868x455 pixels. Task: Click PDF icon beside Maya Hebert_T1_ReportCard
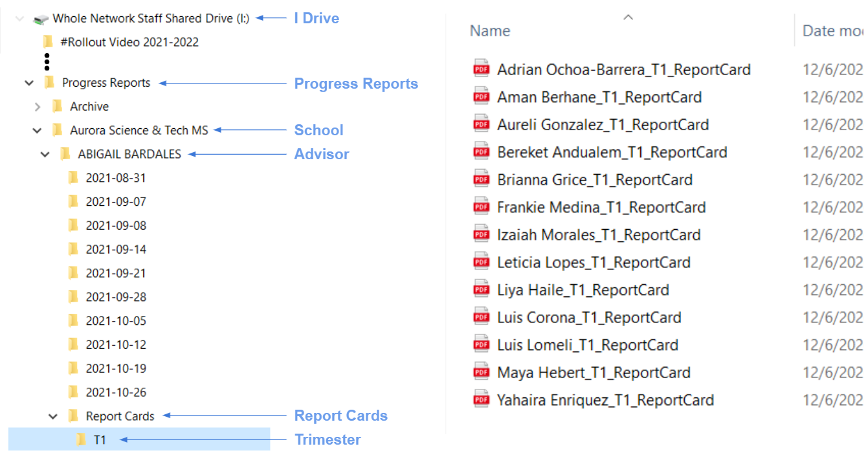482,372
